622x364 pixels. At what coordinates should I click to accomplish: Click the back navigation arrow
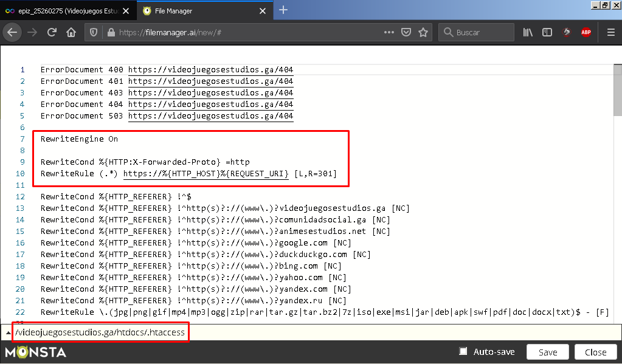pos(13,32)
